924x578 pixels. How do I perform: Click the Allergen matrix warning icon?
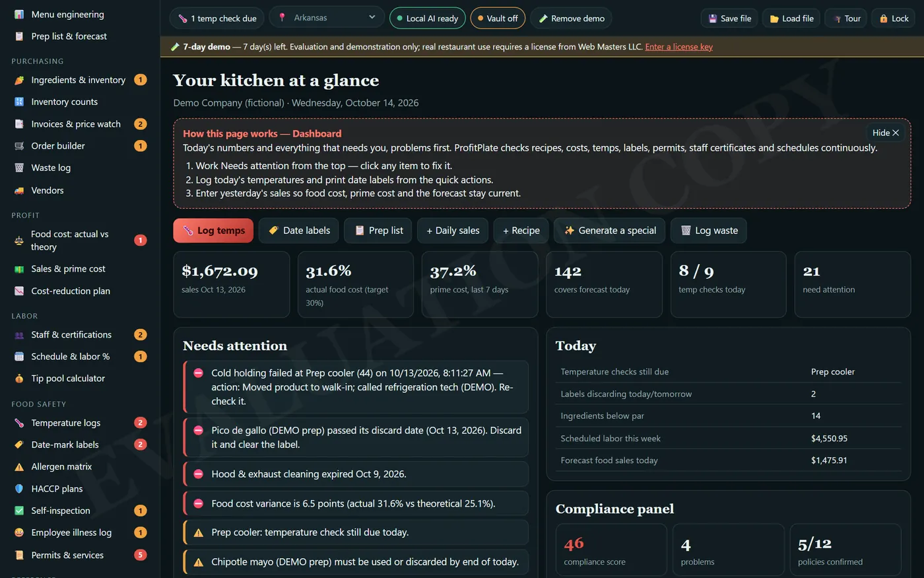[x=19, y=466]
